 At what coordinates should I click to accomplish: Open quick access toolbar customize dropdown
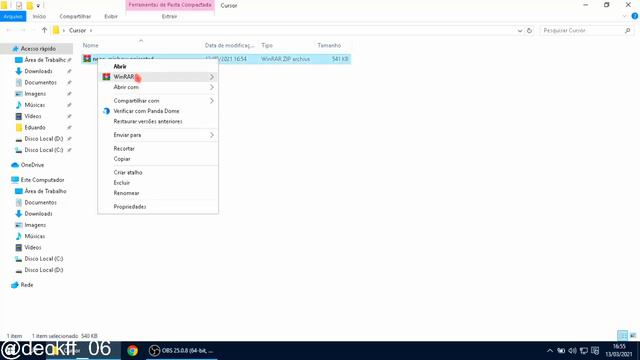point(38,6)
